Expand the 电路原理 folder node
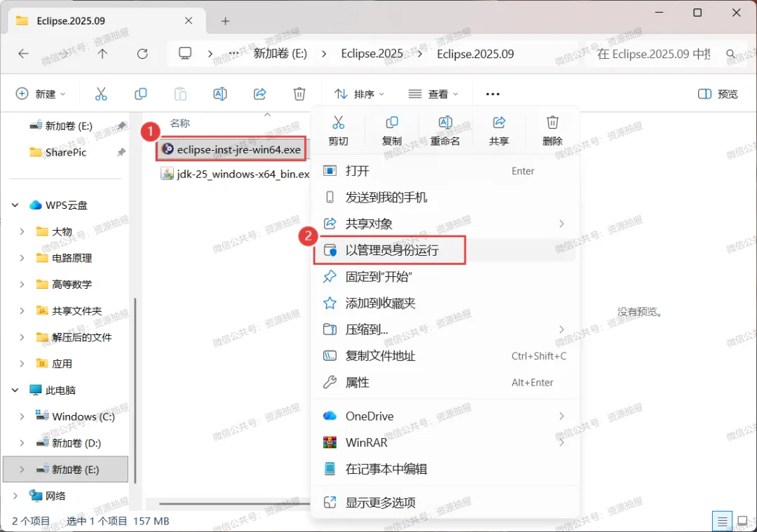757x532 pixels. coord(22,258)
